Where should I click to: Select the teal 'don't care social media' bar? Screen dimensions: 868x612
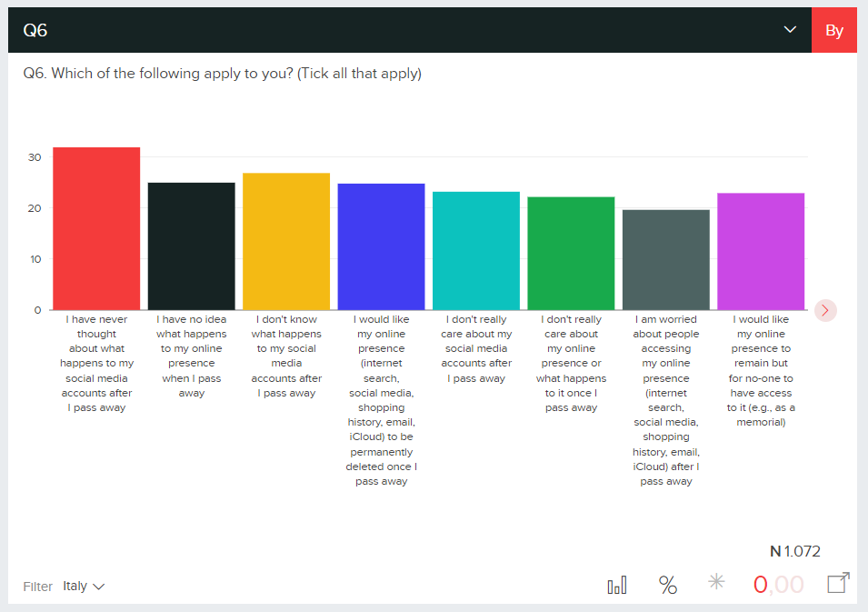(476, 250)
